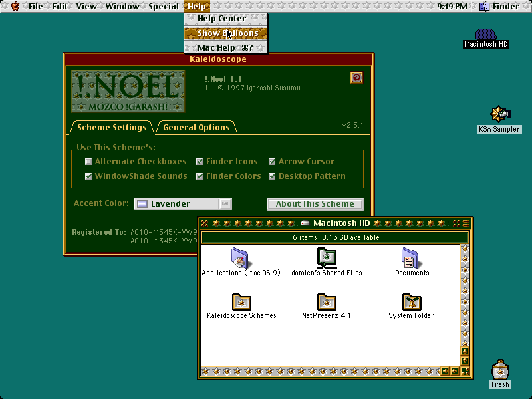Open the View menu
The height and width of the screenshot is (399, 532).
tap(86, 6)
